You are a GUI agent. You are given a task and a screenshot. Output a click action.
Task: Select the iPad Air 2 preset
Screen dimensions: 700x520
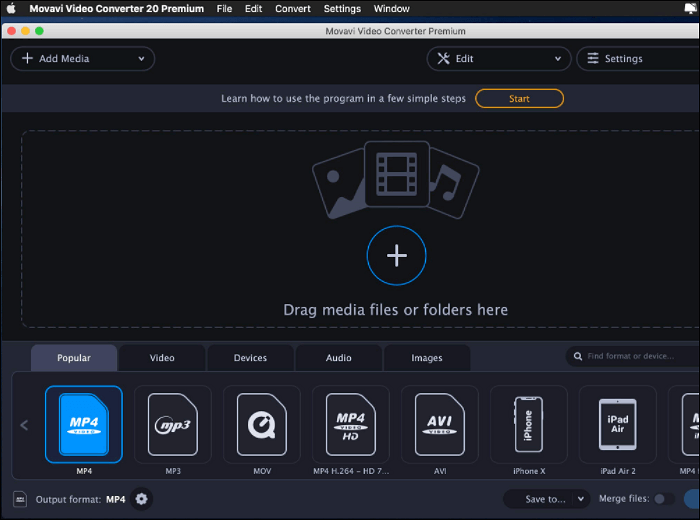pos(617,424)
